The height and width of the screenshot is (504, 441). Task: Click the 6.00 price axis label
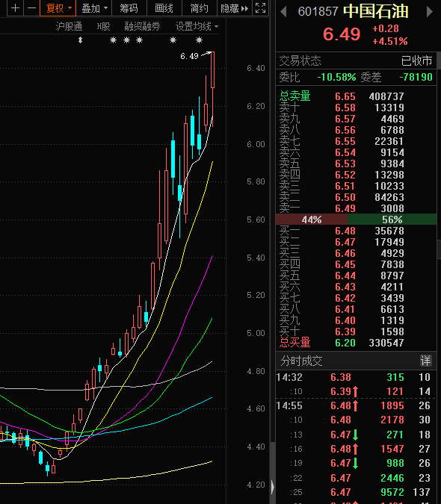pos(256,144)
